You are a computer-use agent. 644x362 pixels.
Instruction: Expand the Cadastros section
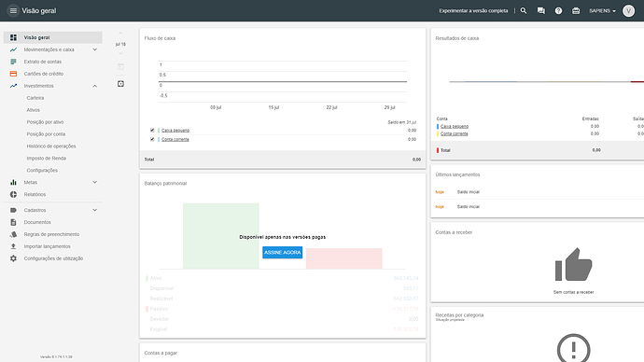point(95,210)
